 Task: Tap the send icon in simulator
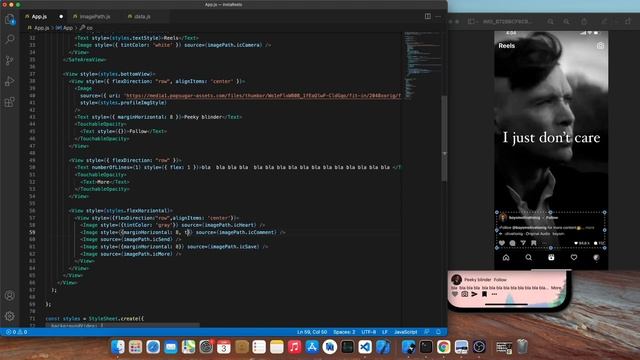coord(474,294)
